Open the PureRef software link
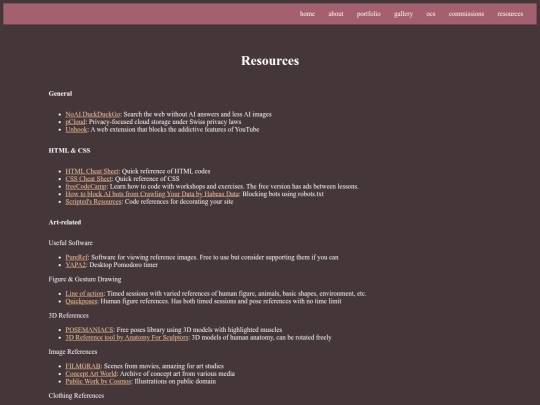Image resolution: width=540 pixels, height=405 pixels. coord(77,257)
